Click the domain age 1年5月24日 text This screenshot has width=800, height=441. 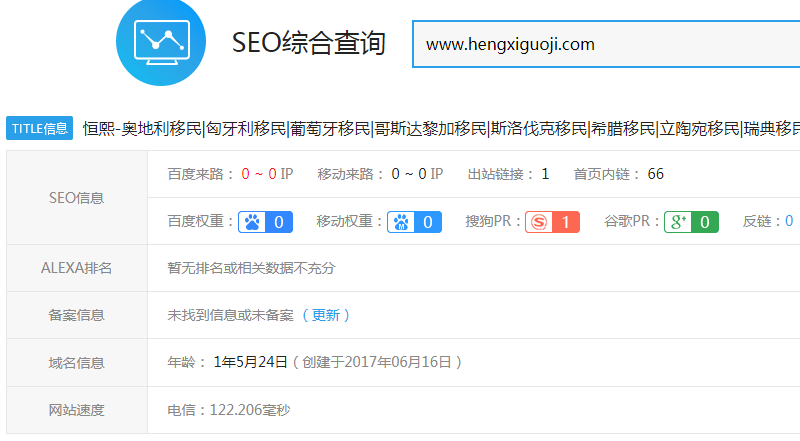tap(250, 362)
